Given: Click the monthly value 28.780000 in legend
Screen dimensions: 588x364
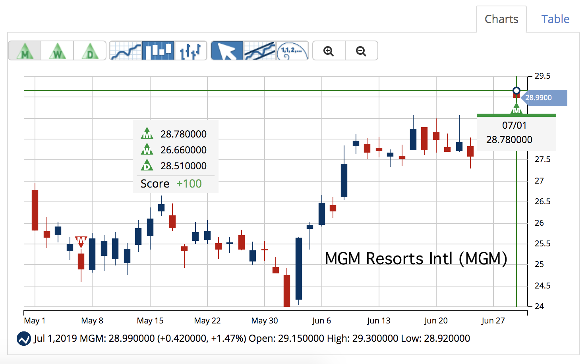Looking at the screenshot, I should click(x=184, y=134).
